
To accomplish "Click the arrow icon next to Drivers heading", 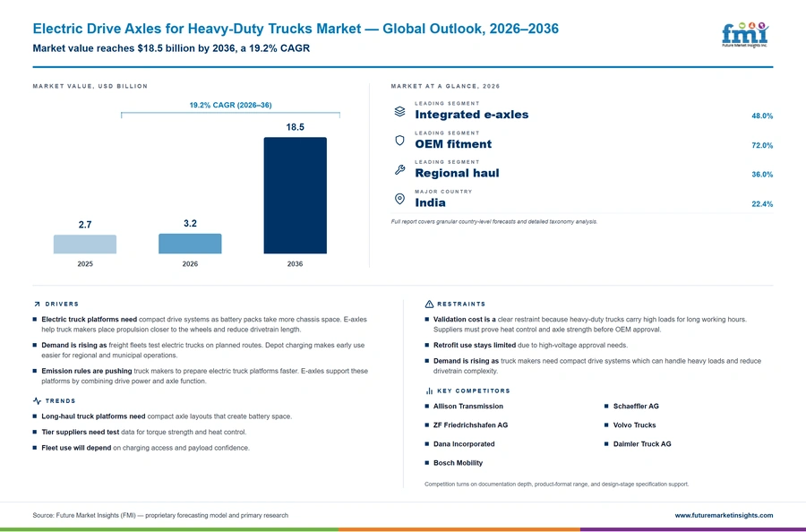I will [x=37, y=305].
